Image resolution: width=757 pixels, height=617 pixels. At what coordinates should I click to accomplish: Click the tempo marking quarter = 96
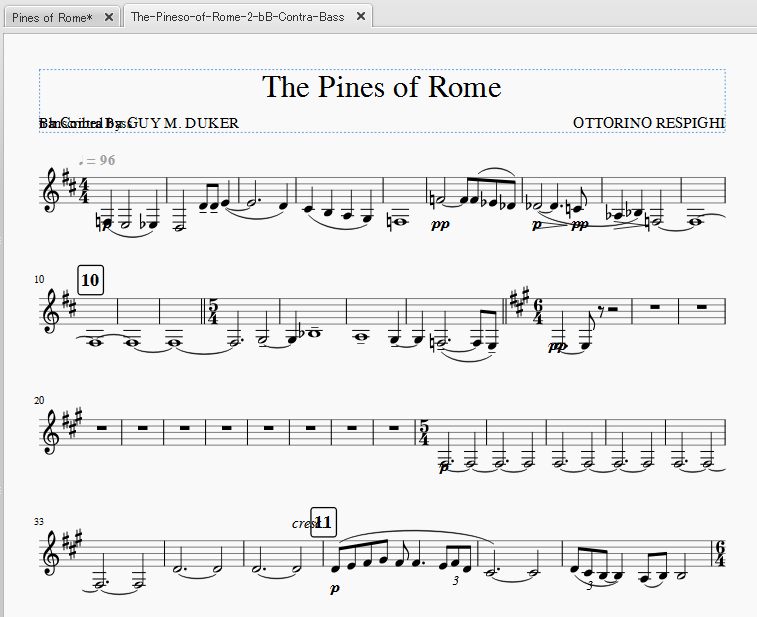click(x=97, y=160)
